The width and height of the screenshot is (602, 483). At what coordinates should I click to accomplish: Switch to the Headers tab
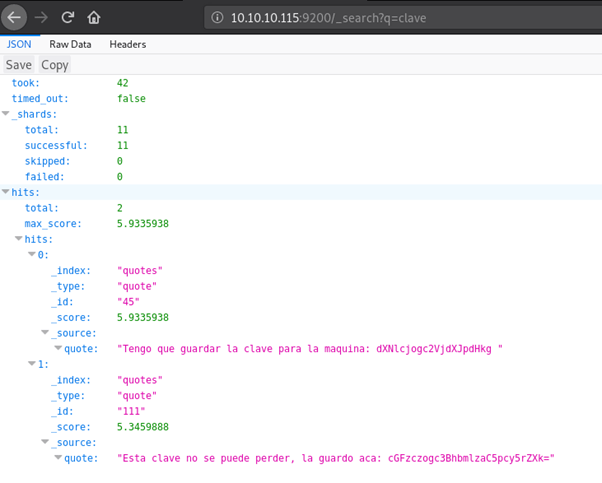point(127,44)
